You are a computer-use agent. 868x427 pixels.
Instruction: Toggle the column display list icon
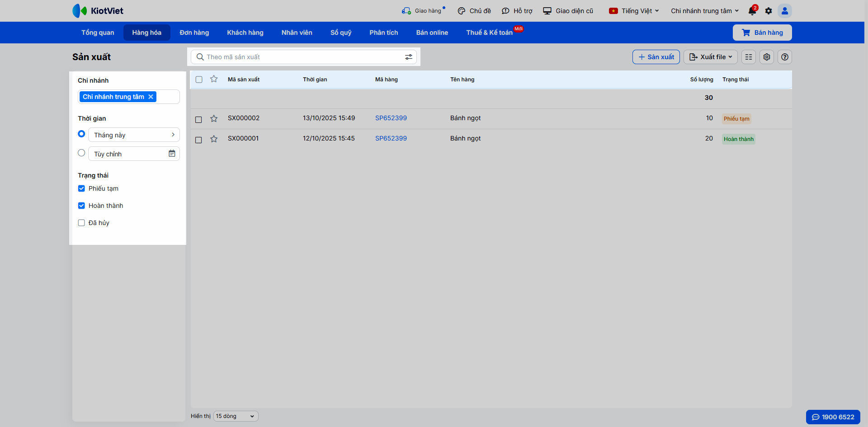coord(749,57)
